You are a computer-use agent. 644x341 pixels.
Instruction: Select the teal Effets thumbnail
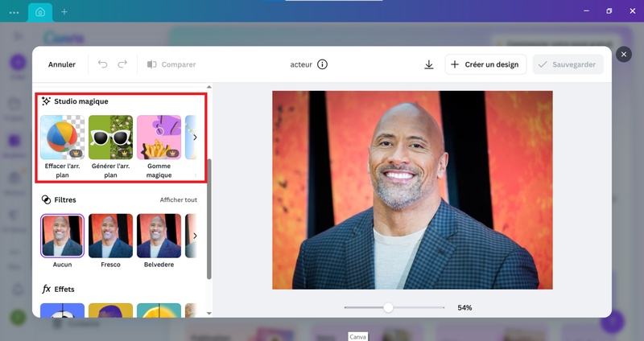tap(159, 310)
